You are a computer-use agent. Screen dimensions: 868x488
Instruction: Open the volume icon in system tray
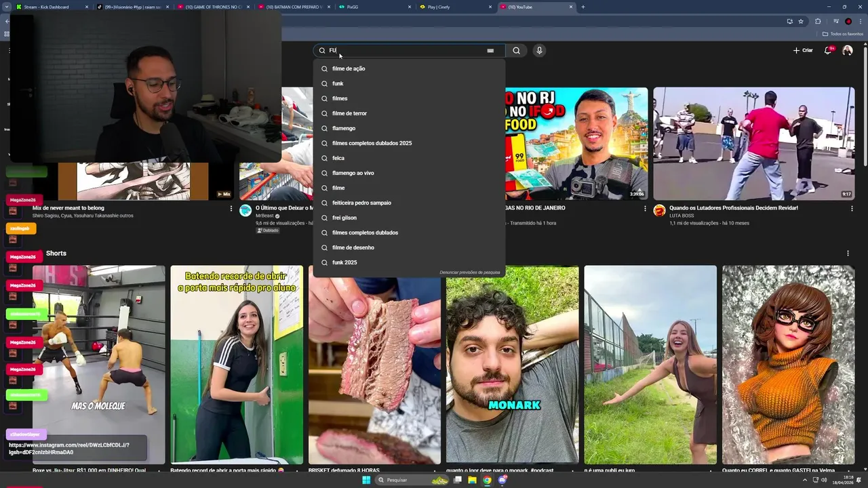tap(825, 480)
